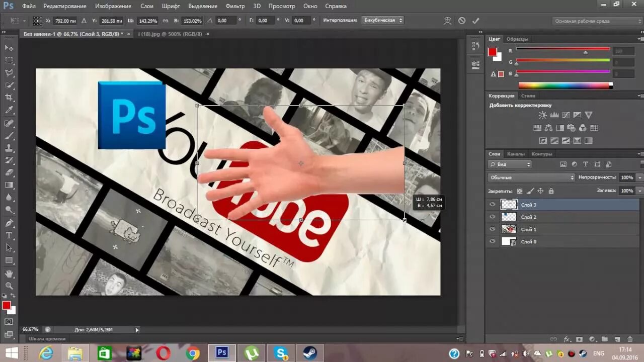Open the blend mode Обычные dropdown
The width and height of the screenshot is (644, 362).
coord(531,177)
